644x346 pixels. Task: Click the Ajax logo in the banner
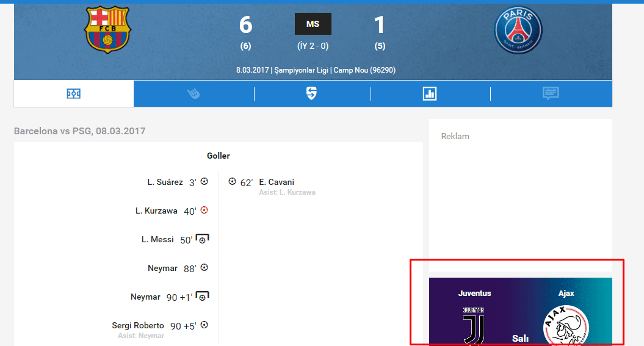(x=566, y=326)
